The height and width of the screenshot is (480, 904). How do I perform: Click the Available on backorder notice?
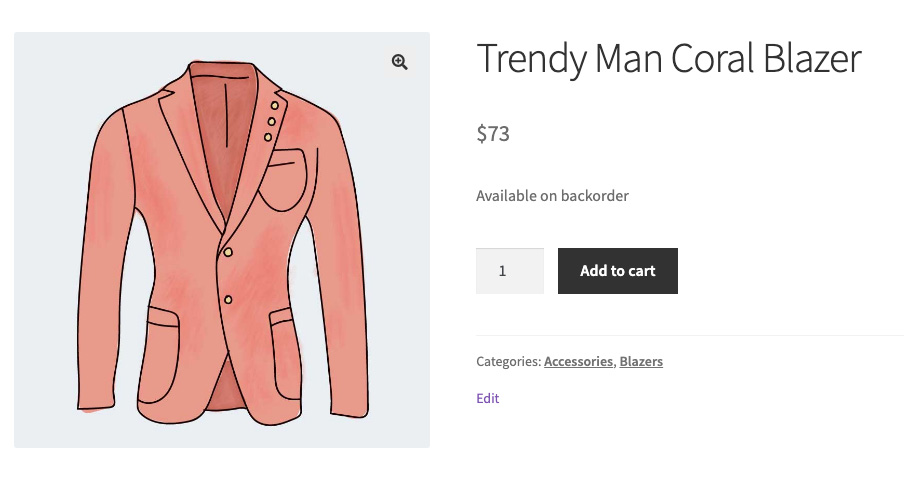552,196
